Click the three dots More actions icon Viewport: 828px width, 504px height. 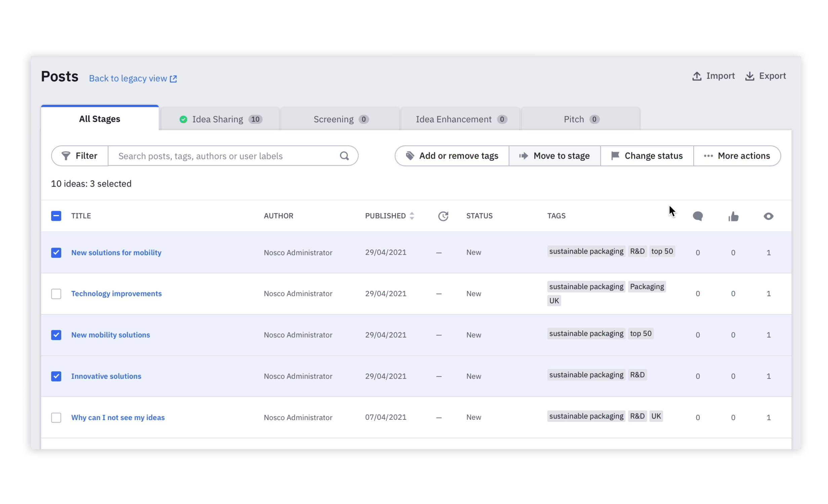point(708,156)
